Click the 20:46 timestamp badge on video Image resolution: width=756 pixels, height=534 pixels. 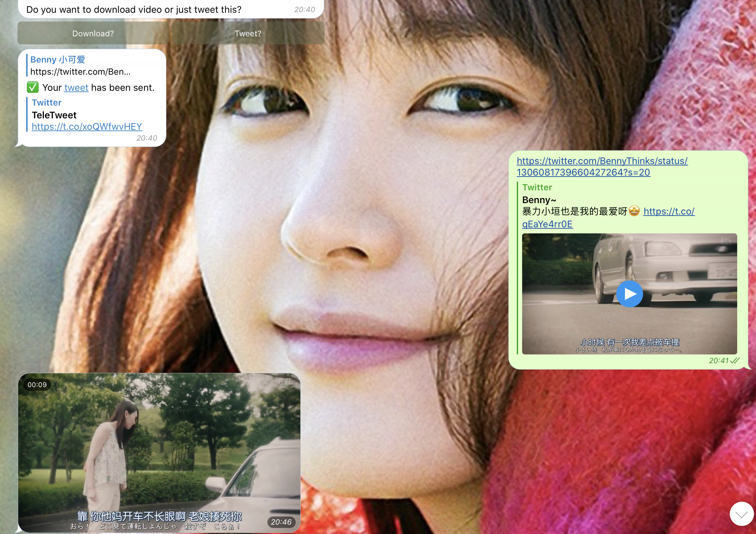point(281,522)
